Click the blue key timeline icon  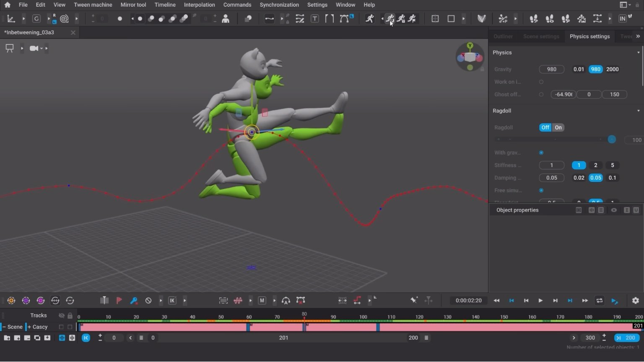click(134, 301)
